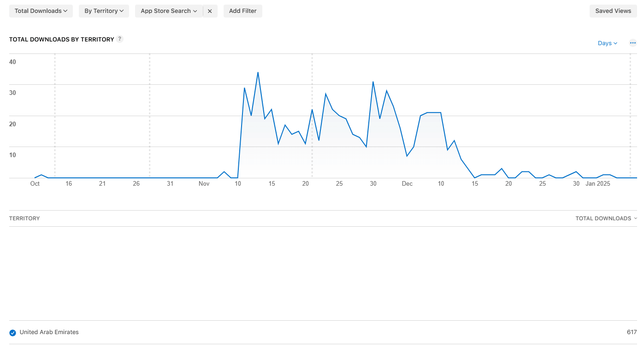Click the 617 total downloads value
Image resolution: width=644 pixels, height=347 pixels.
(632, 332)
